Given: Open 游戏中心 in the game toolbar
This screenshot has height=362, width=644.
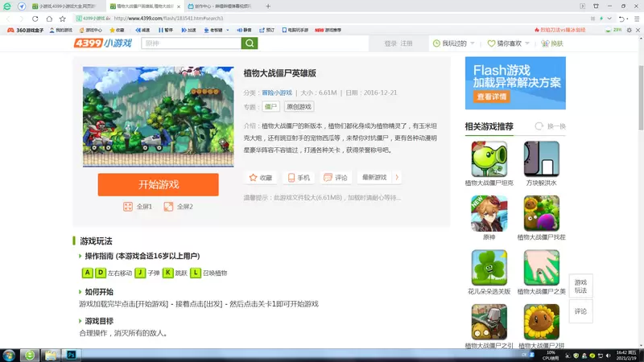Looking at the screenshot, I should coord(90,30).
